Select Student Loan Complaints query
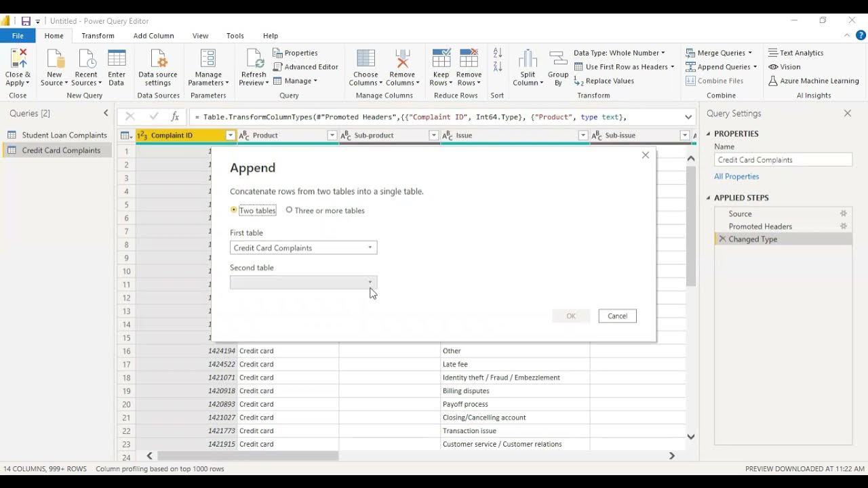This screenshot has height=488, width=868. click(x=58, y=136)
